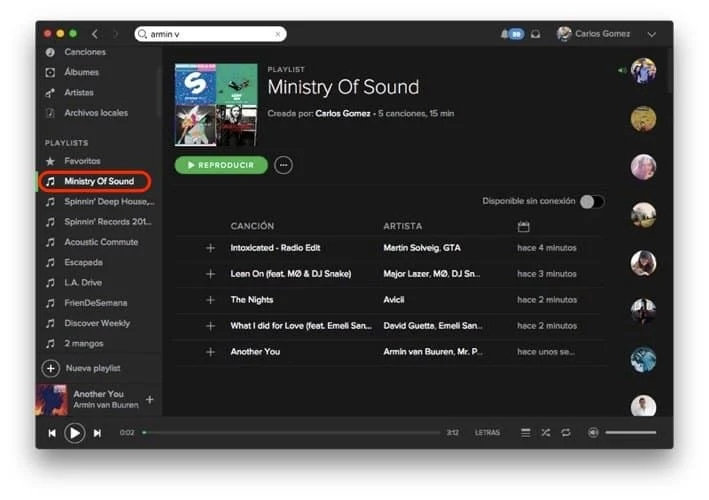
Task: Open the 2 mangos playlist
Action: [84, 344]
